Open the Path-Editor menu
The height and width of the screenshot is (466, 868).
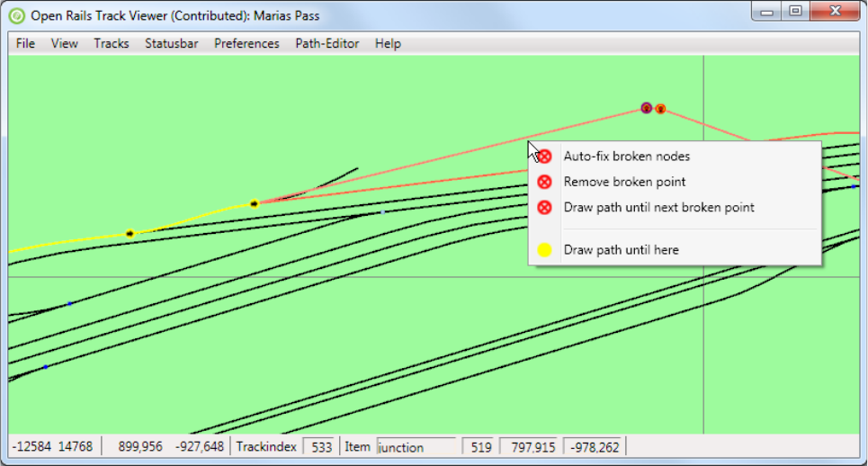pyautogui.click(x=327, y=43)
